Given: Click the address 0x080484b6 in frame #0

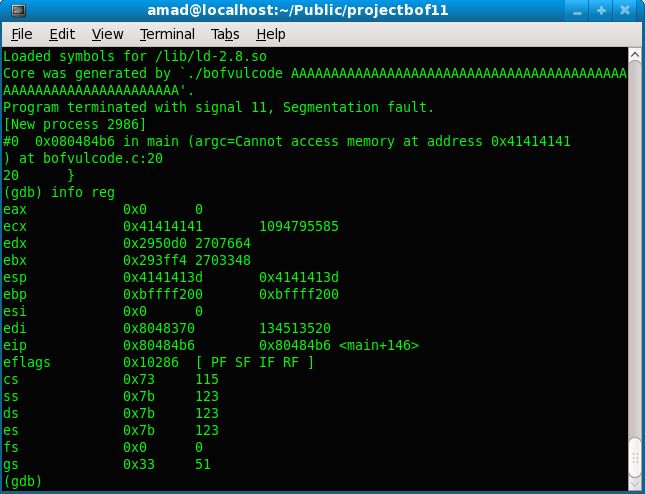Looking at the screenshot, I should 75,141.
